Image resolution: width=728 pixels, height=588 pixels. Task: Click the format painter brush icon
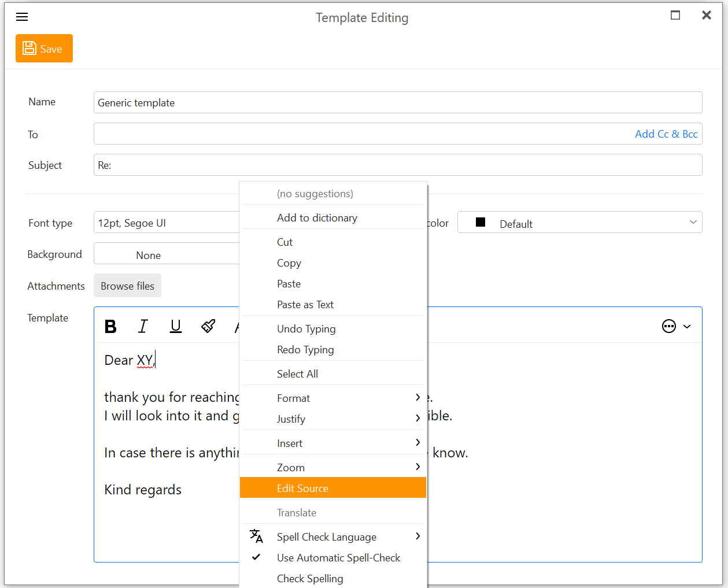coord(208,327)
